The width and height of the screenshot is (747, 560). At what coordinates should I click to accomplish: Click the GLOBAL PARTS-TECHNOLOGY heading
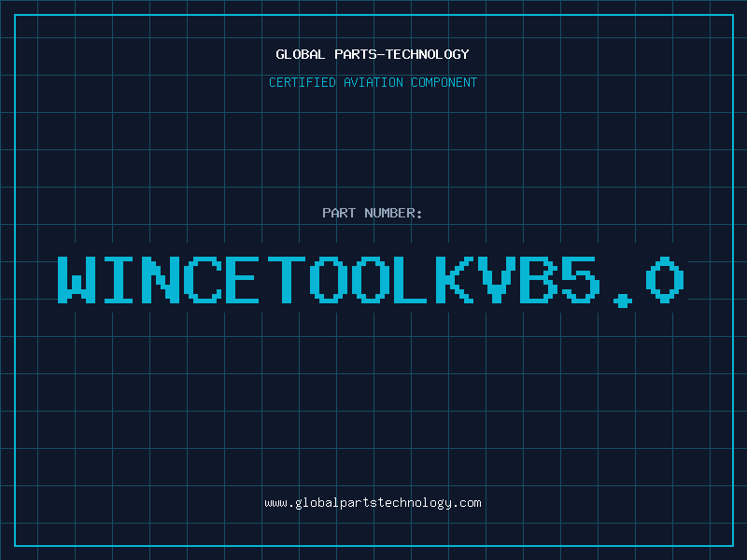point(373,54)
